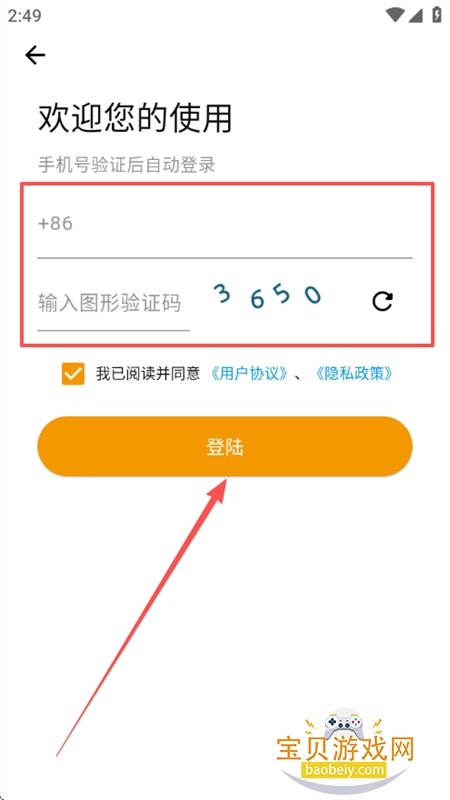Screen dimensions: 450x800
Task: Refresh the graphic captcha code
Action: point(382,301)
